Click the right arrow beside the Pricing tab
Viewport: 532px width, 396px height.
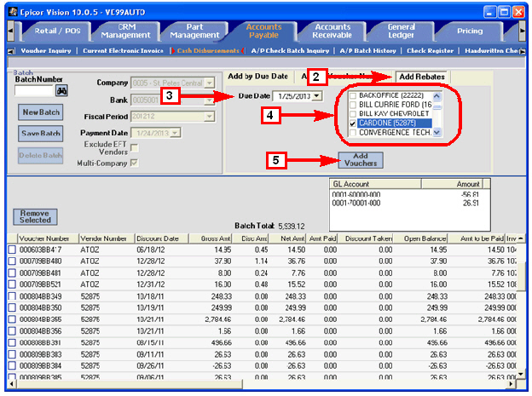(x=522, y=31)
